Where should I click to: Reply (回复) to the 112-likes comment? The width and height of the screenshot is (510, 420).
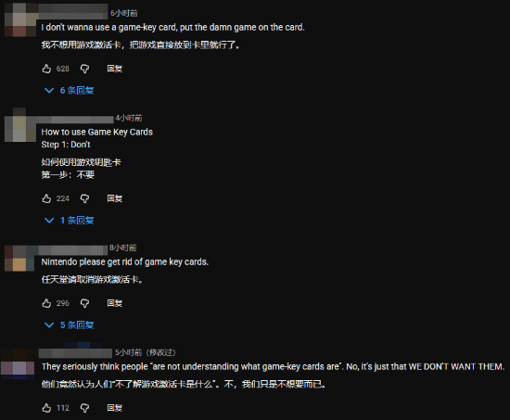[x=114, y=408]
